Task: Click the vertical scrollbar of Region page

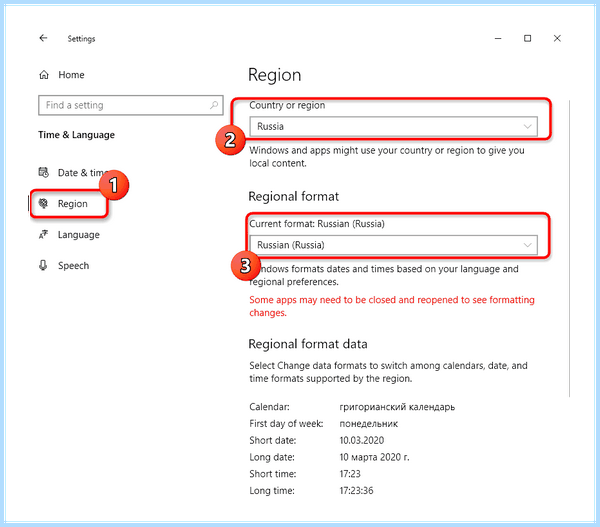Action: click(569, 249)
